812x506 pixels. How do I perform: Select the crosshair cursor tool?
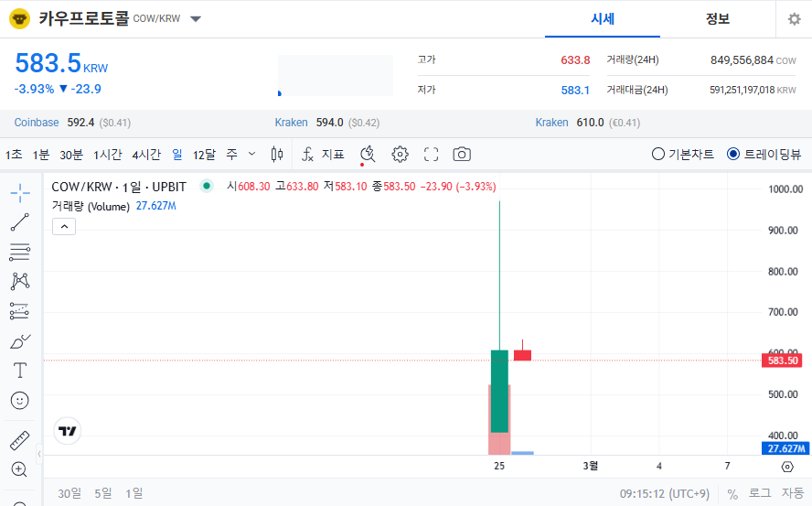click(x=20, y=193)
